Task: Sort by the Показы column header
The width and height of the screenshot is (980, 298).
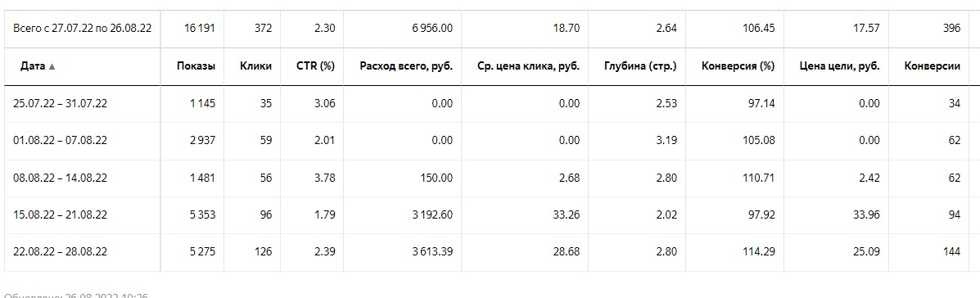Action: click(196, 66)
